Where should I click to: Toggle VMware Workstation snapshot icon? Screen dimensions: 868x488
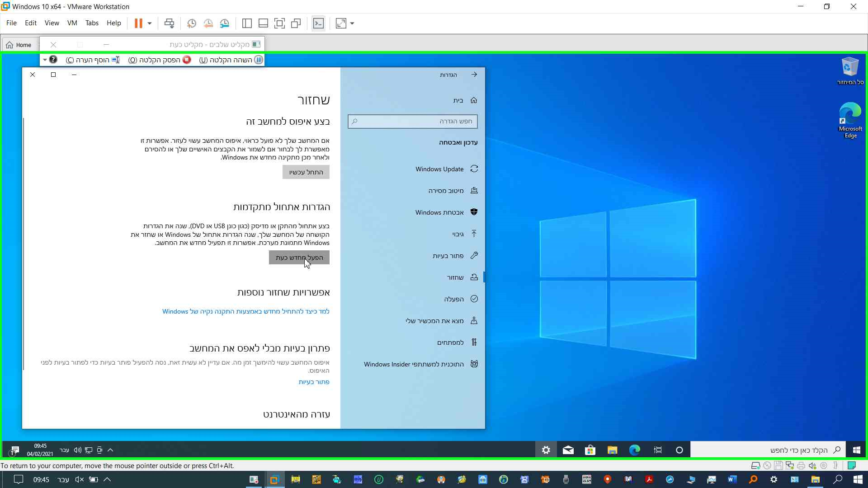[191, 23]
